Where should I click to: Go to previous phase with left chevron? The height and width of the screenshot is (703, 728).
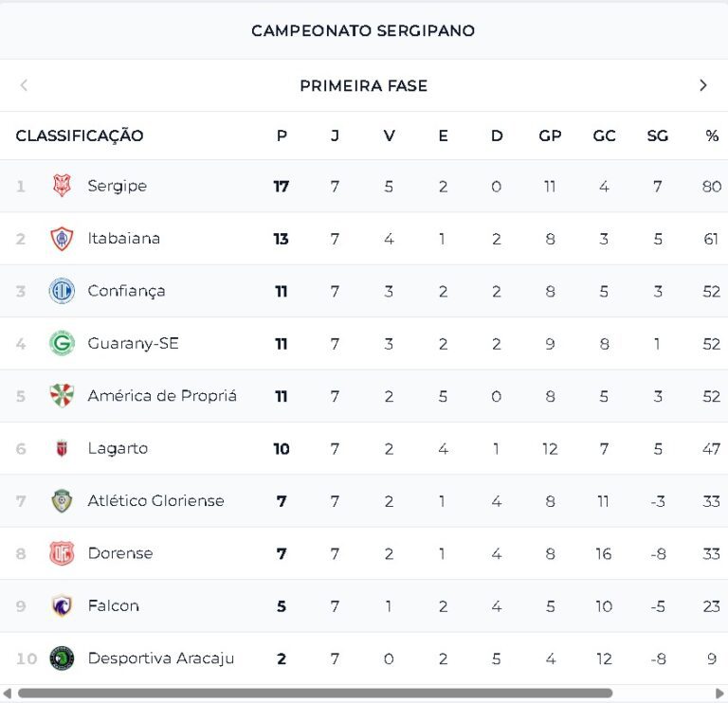tap(24, 85)
